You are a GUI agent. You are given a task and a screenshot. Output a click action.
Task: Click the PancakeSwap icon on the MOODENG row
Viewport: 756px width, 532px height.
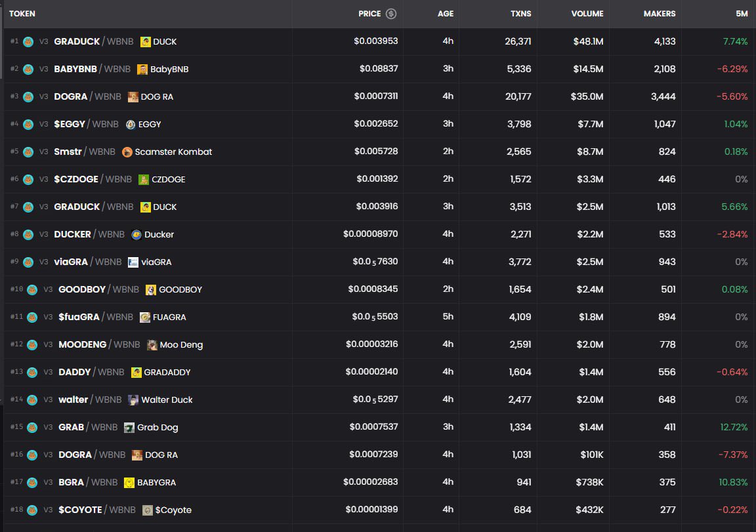click(31, 344)
